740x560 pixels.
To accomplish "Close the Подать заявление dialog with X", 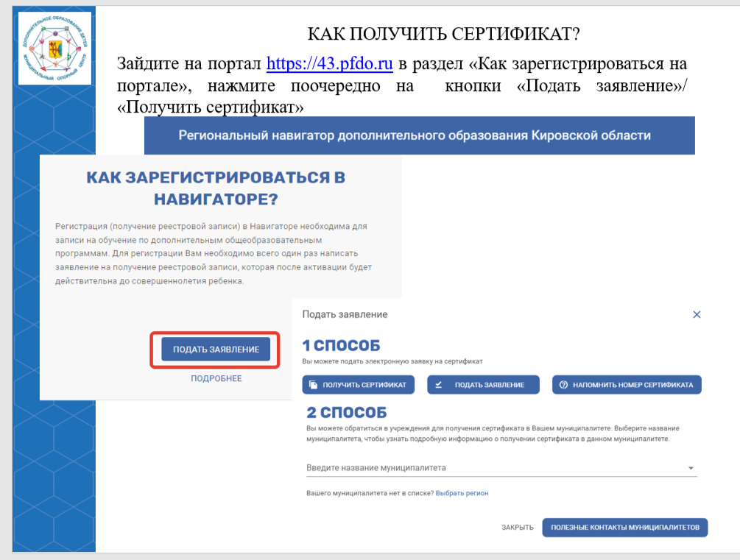I will point(697,315).
